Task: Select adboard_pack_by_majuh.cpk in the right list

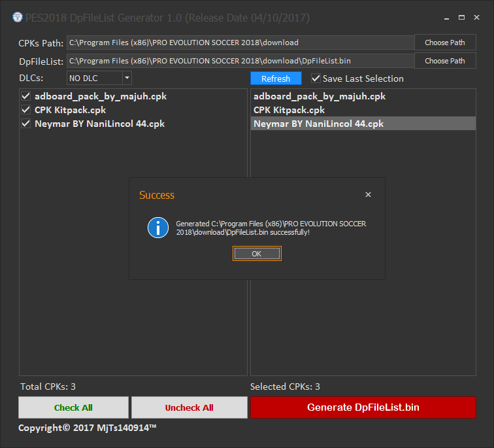Action: click(363, 96)
